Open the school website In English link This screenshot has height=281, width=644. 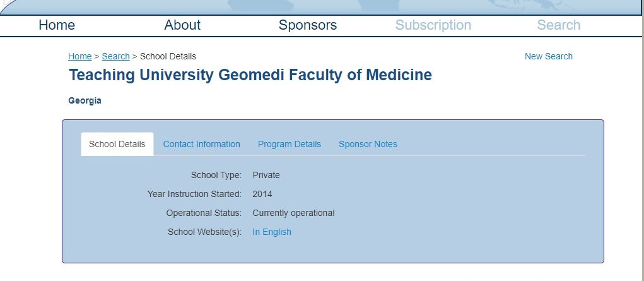(x=271, y=232)
